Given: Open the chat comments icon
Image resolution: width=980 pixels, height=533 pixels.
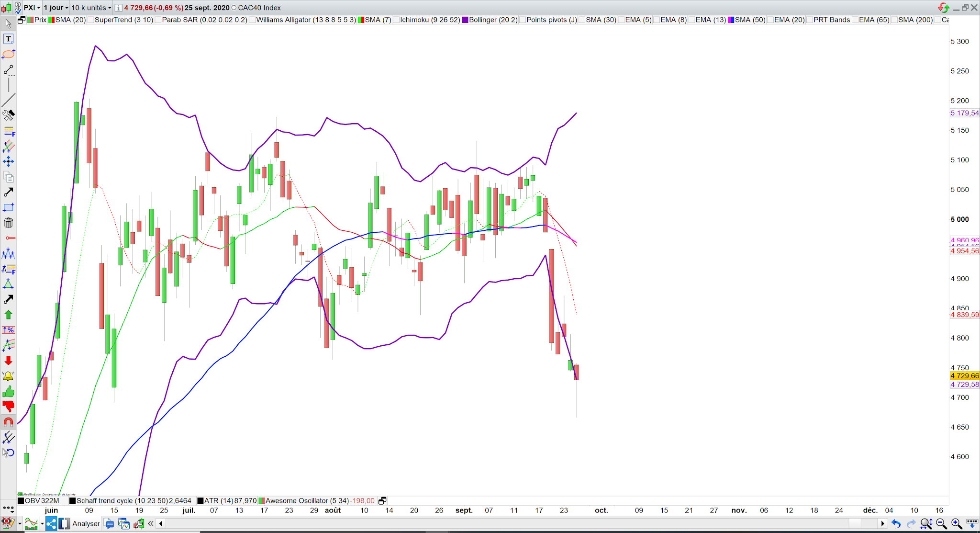Looking at the screenshot, I should pos(109,523).
